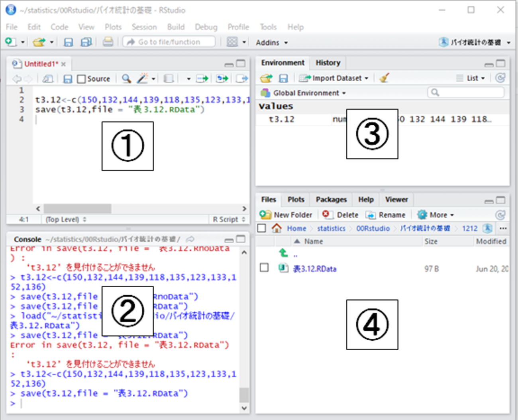Switch to the Packages tab

331,199
